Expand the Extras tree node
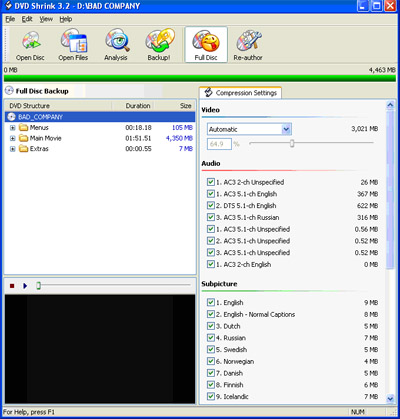The image size is (400, 419). [x=13, y=149]
